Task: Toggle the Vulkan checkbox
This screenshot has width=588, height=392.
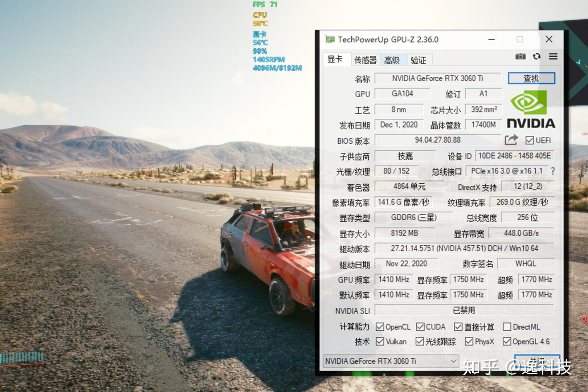Action: (380, 341)
